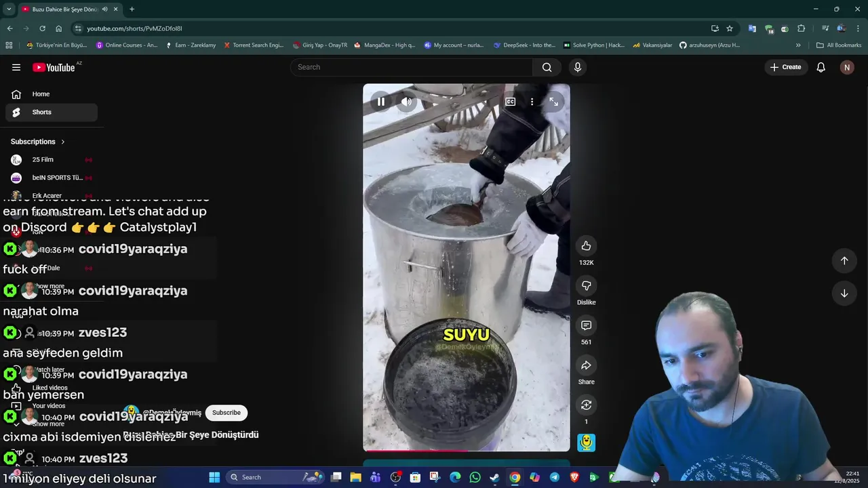Bookmark this page with the star
This screenshot has height=488, width=868.
pyautogui.click(x=730, y=28)
